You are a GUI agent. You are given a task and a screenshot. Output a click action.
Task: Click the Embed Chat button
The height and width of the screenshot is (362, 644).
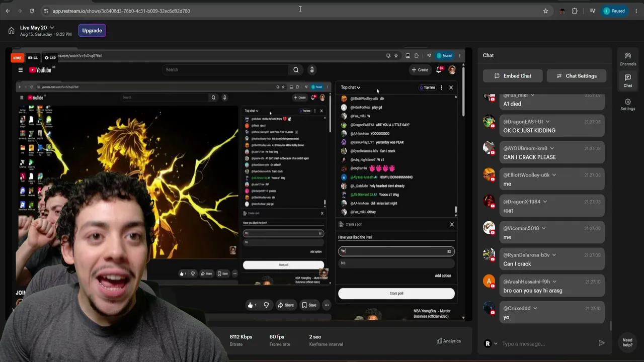pyautogui.click(x=513, y=76)
